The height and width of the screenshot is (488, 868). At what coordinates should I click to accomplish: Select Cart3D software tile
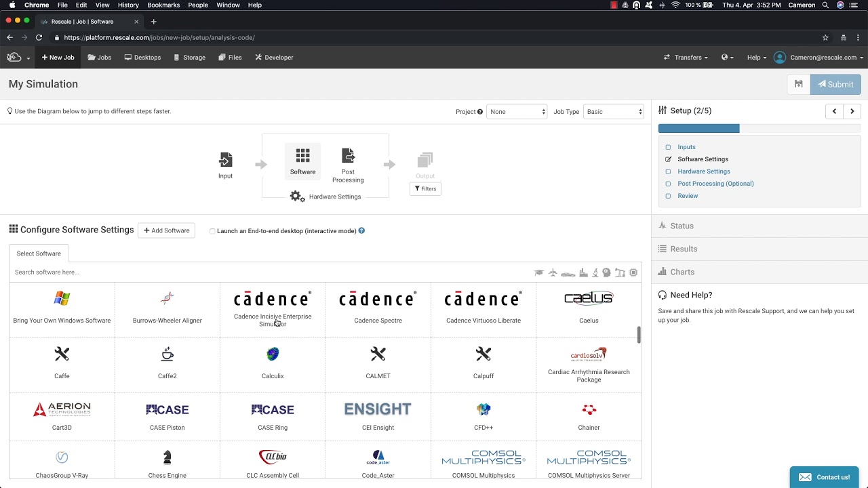tap(62, 416)
